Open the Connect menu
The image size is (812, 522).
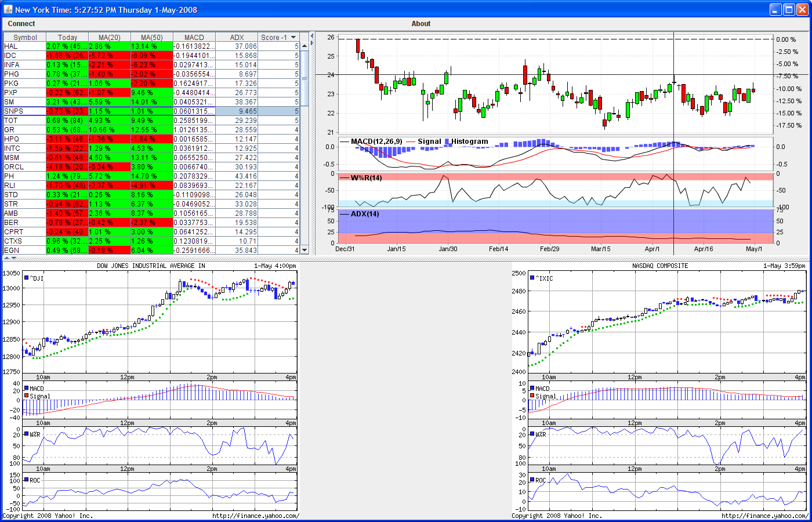[21, 24]
